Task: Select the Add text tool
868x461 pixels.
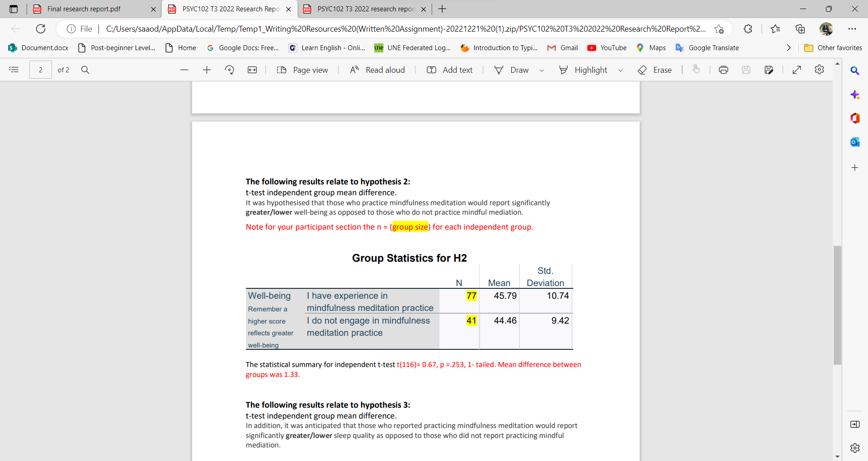Action: click(x=450, y=70)
